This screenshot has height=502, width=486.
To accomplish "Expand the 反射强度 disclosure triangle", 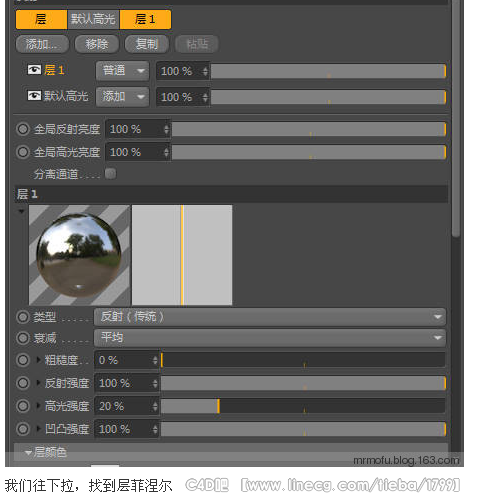I will point(38,383).
